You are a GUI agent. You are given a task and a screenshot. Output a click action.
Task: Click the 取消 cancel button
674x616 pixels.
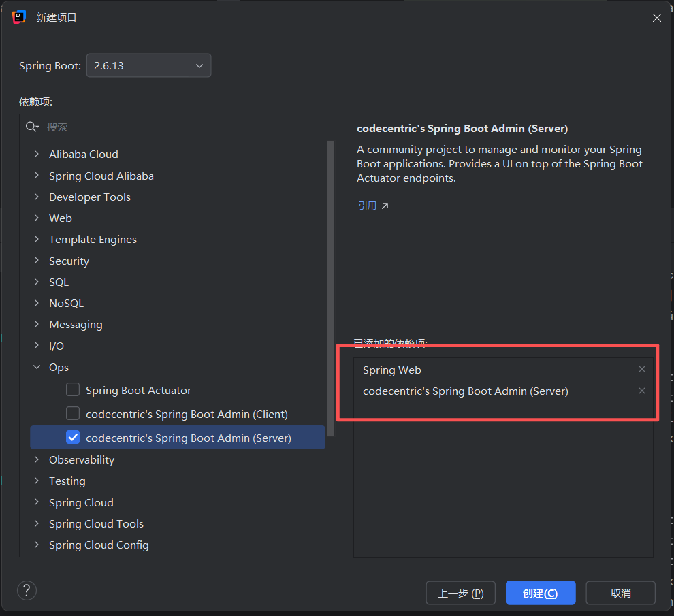(x=620, y=594)
